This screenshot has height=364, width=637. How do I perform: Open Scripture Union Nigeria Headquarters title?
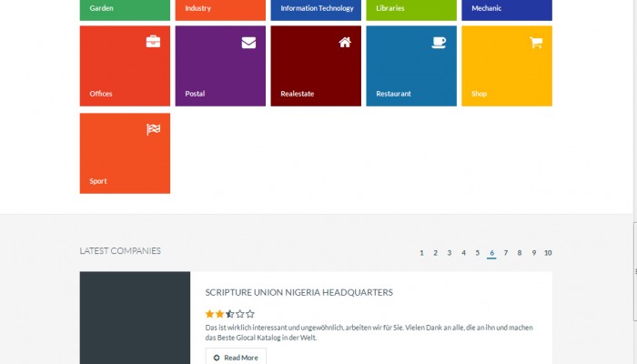299,292
